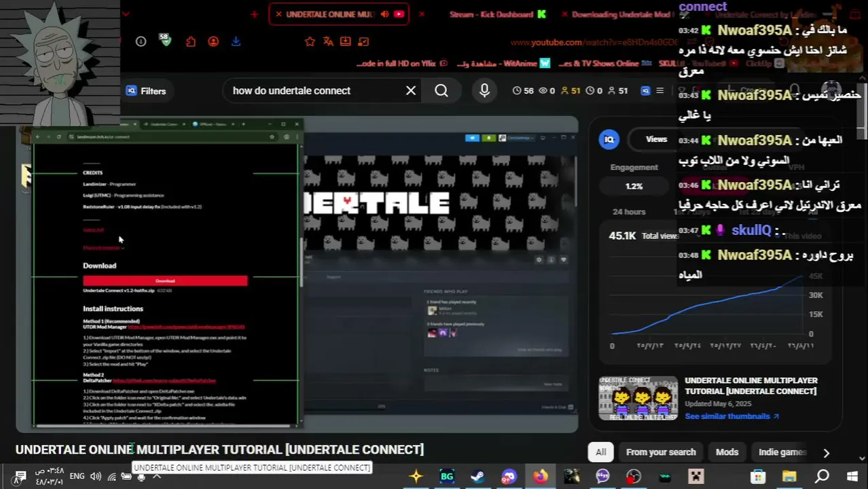
Task: Click the blue IQ badge in the stats panel
Action: [609, 139]
